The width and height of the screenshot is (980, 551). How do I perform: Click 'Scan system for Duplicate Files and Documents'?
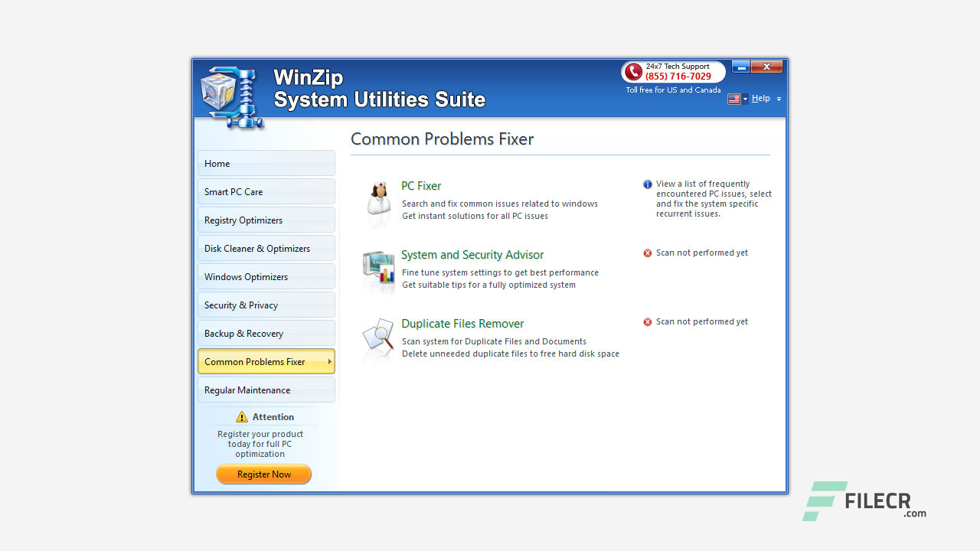coord(494,342)
